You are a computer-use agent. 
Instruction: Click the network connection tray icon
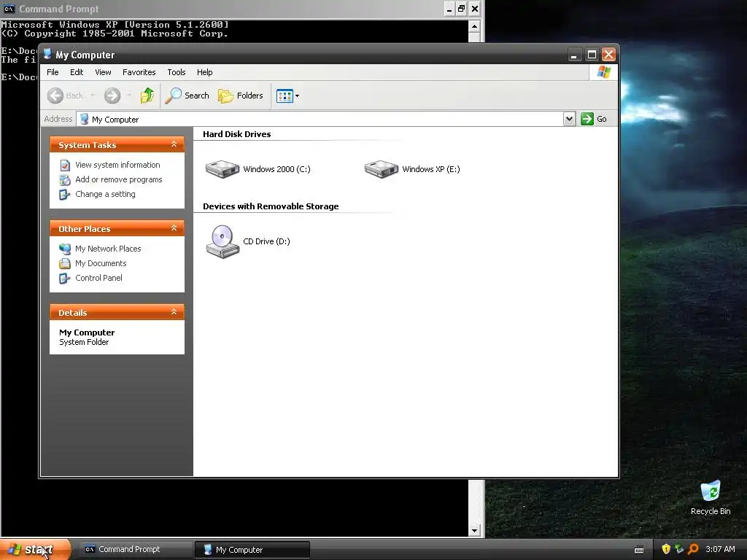coord(679,549)
